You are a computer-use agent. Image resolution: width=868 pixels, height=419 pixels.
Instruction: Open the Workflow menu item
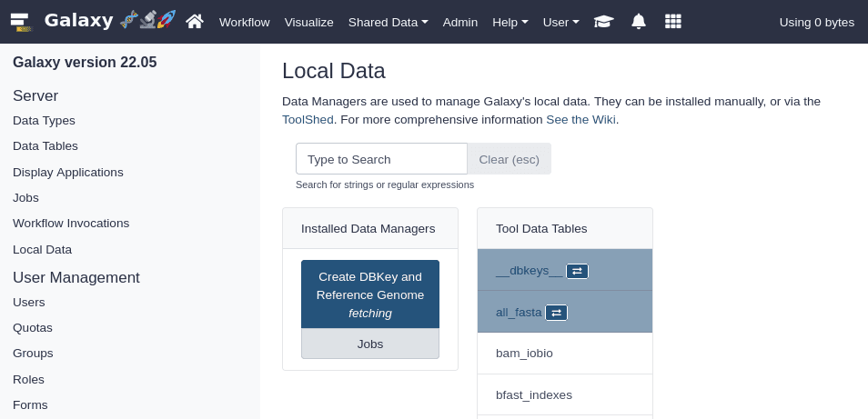245,22
